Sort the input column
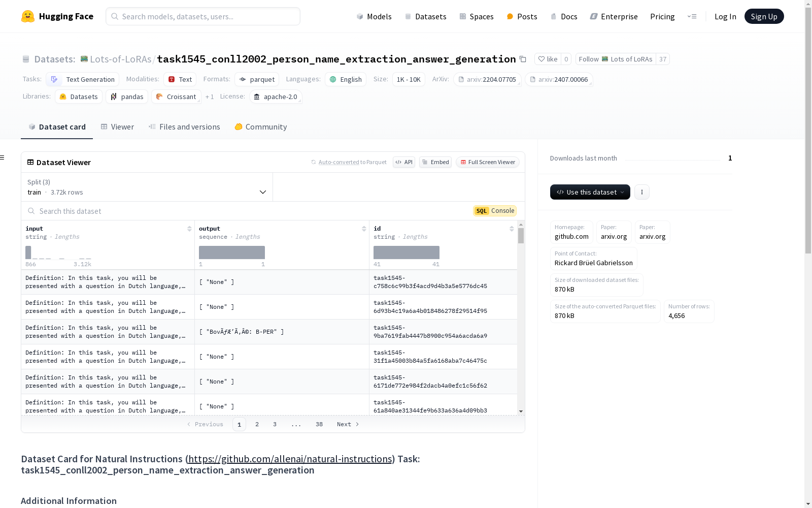Screen dimensions: 812x508 [189, 229]
